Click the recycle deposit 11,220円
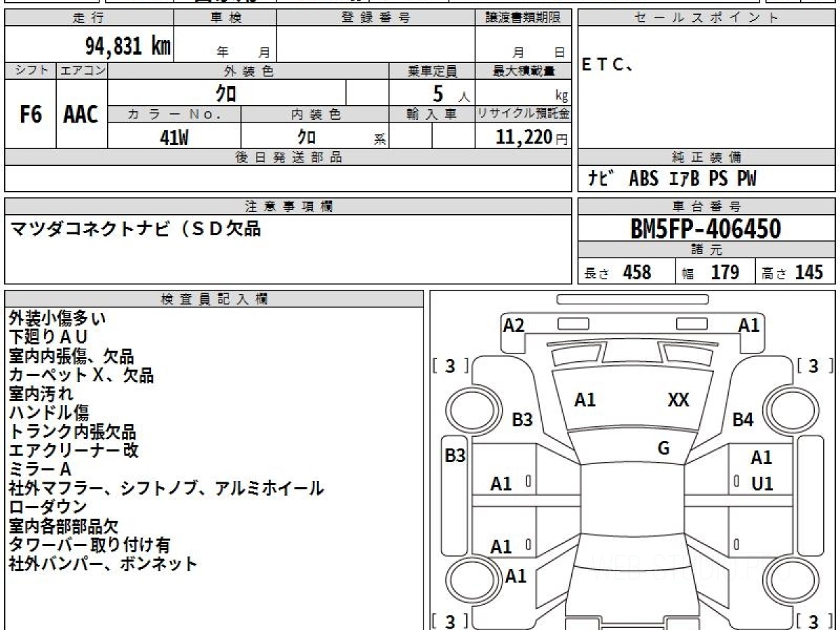840x630 pixels. pyautogui.click(x=532, y=138)
